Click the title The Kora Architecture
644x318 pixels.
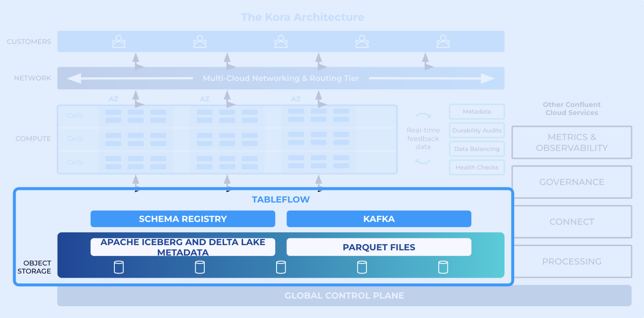pos(303,18)
